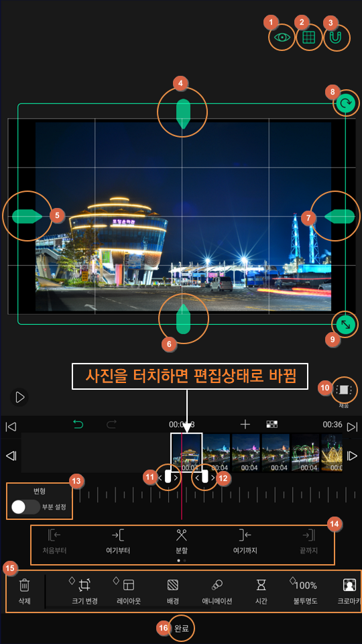Select the right edge crop handle
This screenshot has width=362, height=644.
(339, 216)
